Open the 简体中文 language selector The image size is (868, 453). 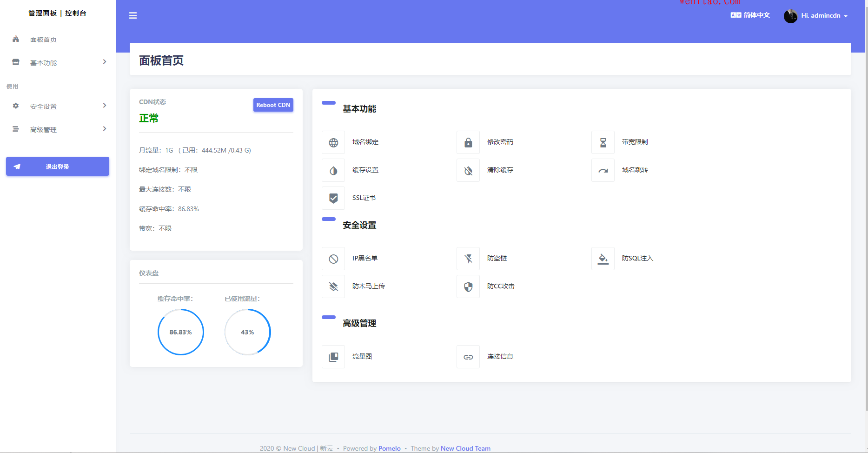(750, 15)
